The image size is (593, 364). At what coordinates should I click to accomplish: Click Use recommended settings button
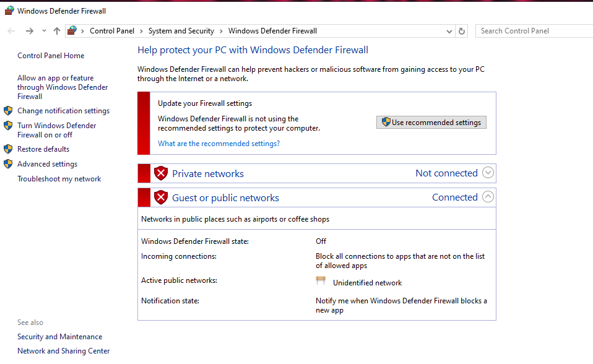click(x=431, y=123)
